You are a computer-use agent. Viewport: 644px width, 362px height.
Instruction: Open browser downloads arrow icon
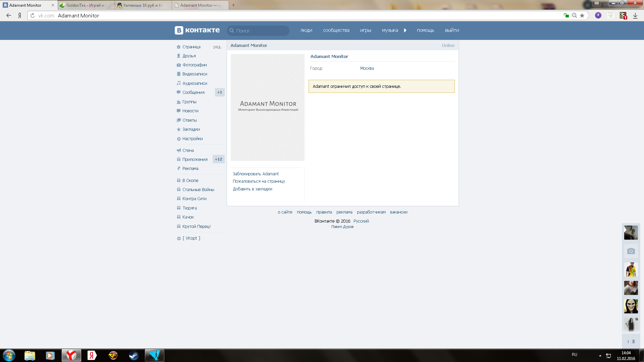click(635, 16)
